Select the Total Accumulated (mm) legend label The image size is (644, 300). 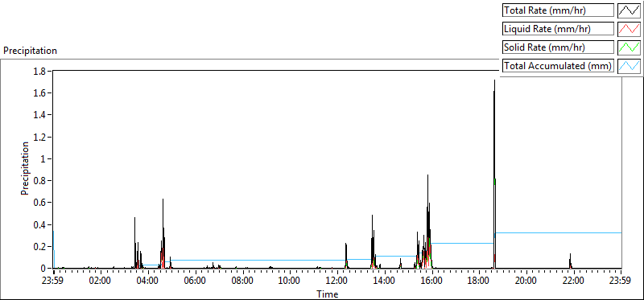click(x=558, y=66)
